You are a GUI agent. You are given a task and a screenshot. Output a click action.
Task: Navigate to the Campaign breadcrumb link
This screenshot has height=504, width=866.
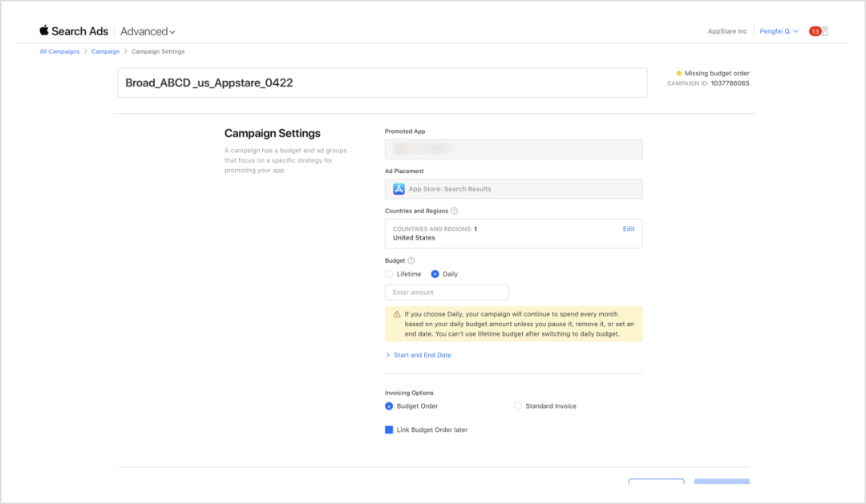coord(105,51)
